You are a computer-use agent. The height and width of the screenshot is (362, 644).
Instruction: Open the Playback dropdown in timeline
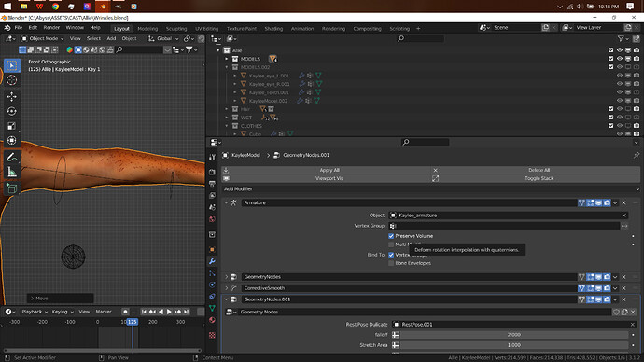tap(35, 312)
